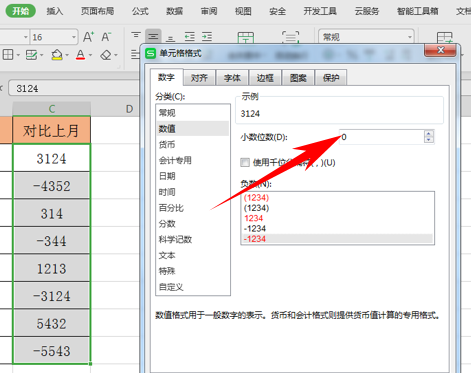Open the font size 16 dropdown

coord(74,37)
